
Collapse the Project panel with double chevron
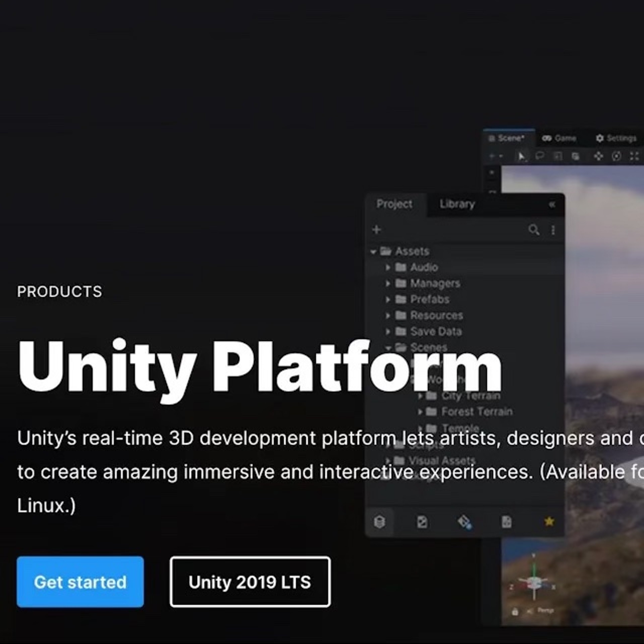coord(552,204)
